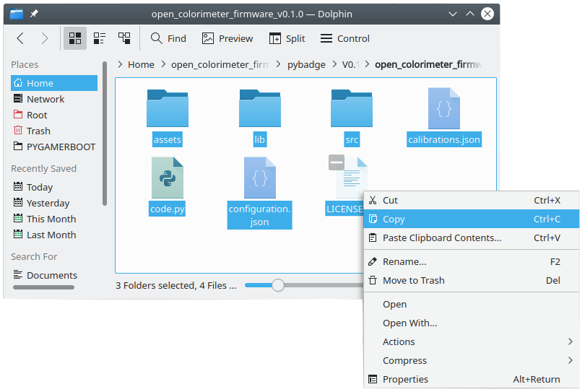The height and width of the screenshot is (392, 585).
Task: Search for Documents in the Places panel
Action: click(x=54, y=275)
